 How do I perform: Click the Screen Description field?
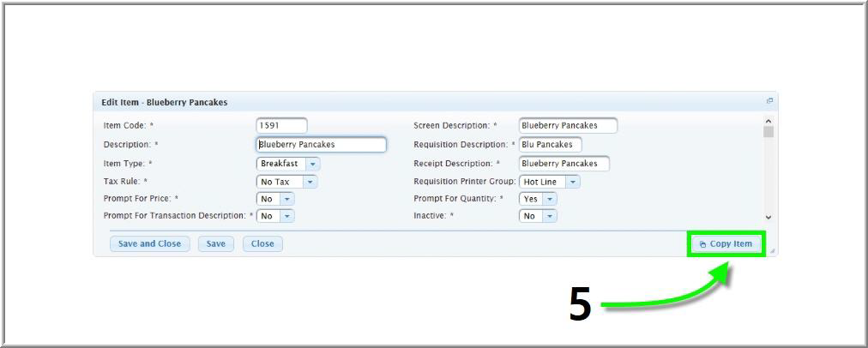(x=567, y=126)
